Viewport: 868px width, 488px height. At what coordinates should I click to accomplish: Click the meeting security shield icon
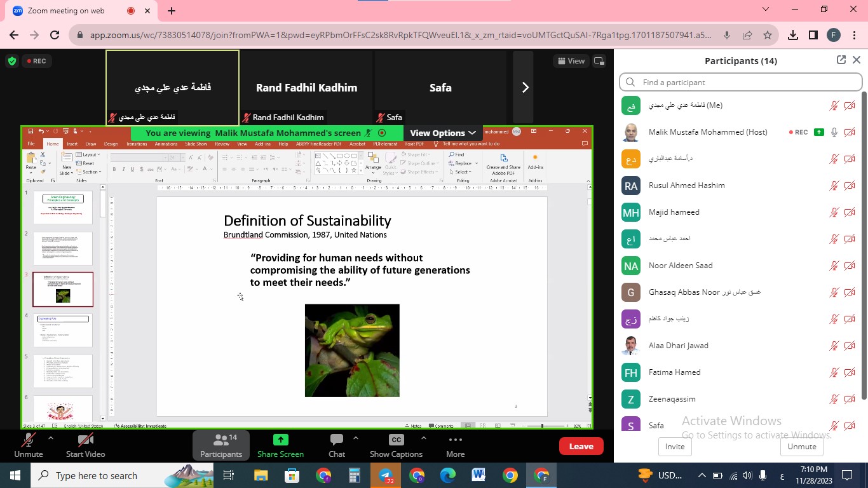(11, 61)
